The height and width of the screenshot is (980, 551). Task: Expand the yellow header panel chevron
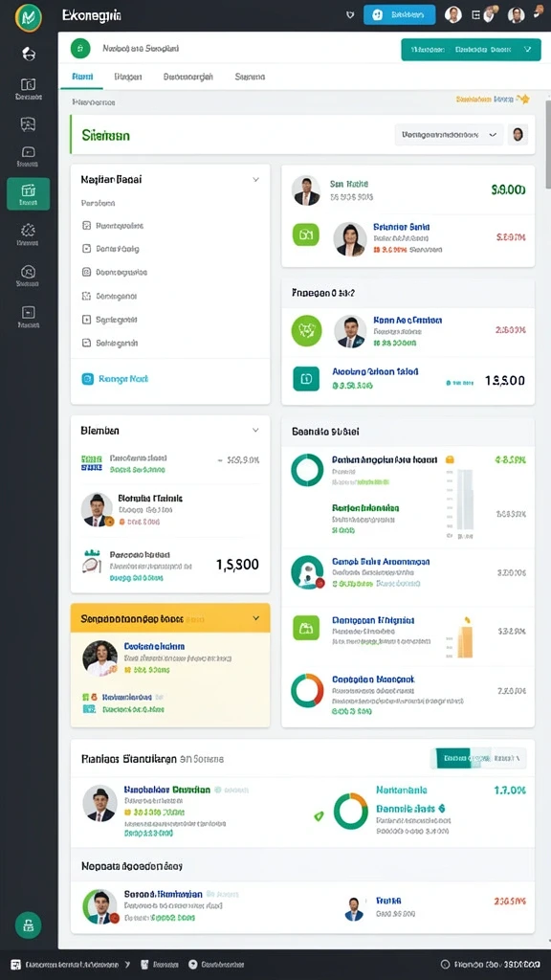[255, 618]
